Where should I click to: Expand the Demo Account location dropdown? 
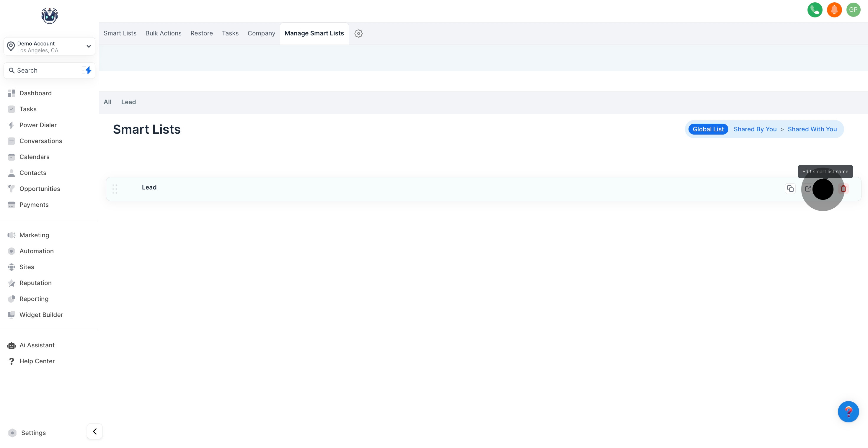coord(89,47)
